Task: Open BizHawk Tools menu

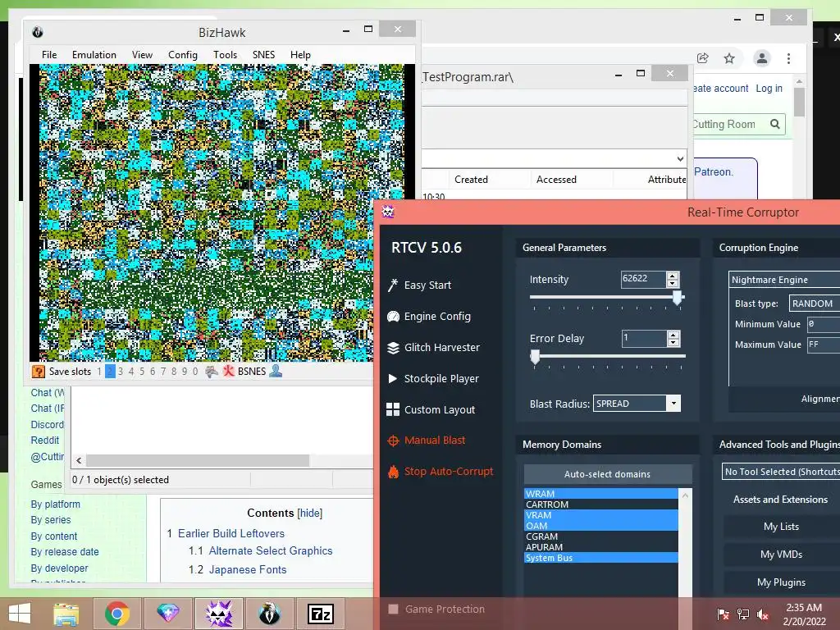Action: (225, 55)
